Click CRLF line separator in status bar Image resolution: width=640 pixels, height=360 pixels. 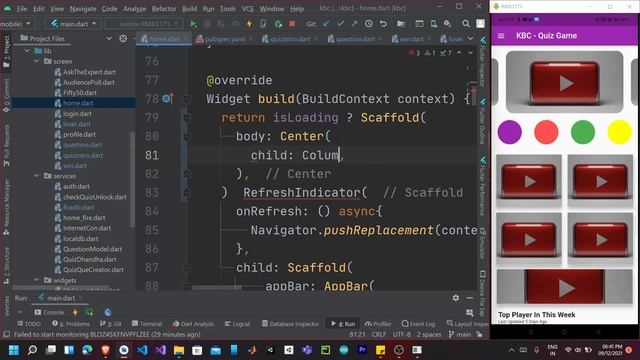(379, 334)
